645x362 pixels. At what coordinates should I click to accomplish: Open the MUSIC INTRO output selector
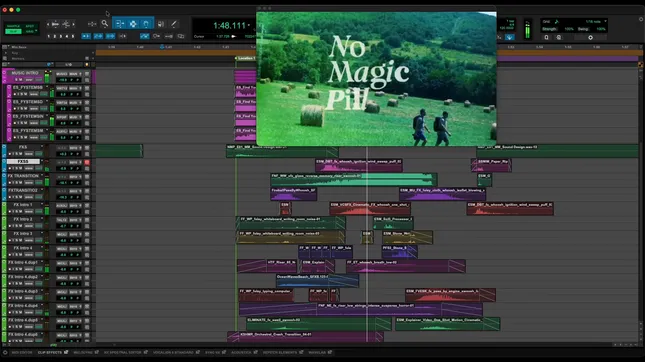pyautogui.click(x=75, y=74)
